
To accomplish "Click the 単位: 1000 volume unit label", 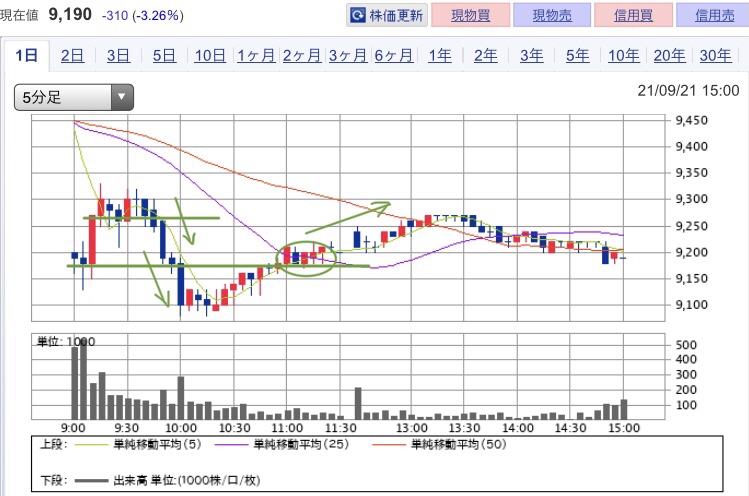I will coord(66,341).
